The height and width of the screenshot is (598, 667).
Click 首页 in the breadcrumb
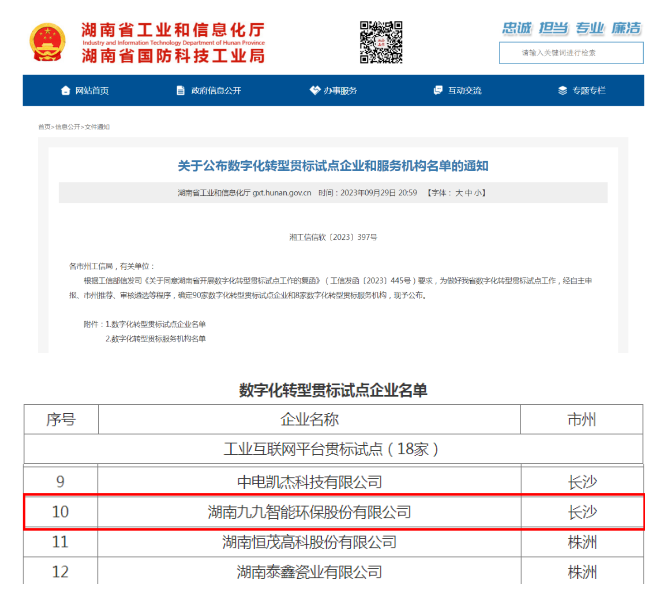[44, 127]
